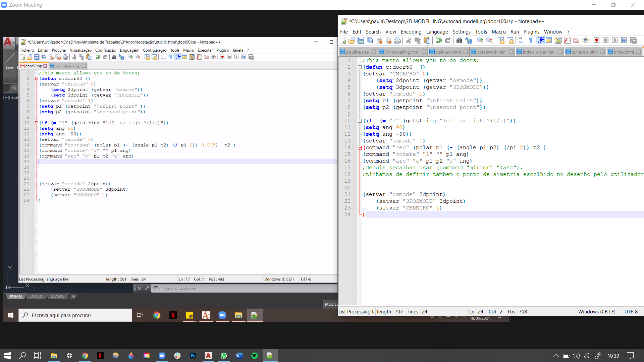The image size is (644, 362).
Task: Click Cut scissors icon in door100.lsp toolbar
Action: [409, 41]
